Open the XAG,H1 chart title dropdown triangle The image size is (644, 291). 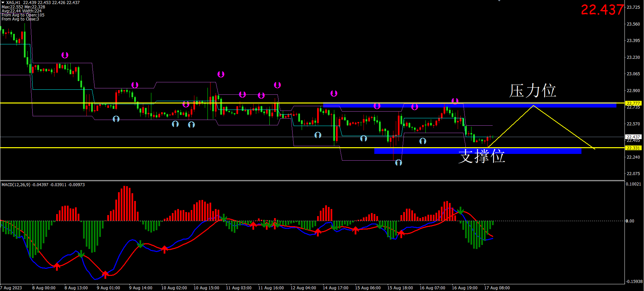[3, 3]
